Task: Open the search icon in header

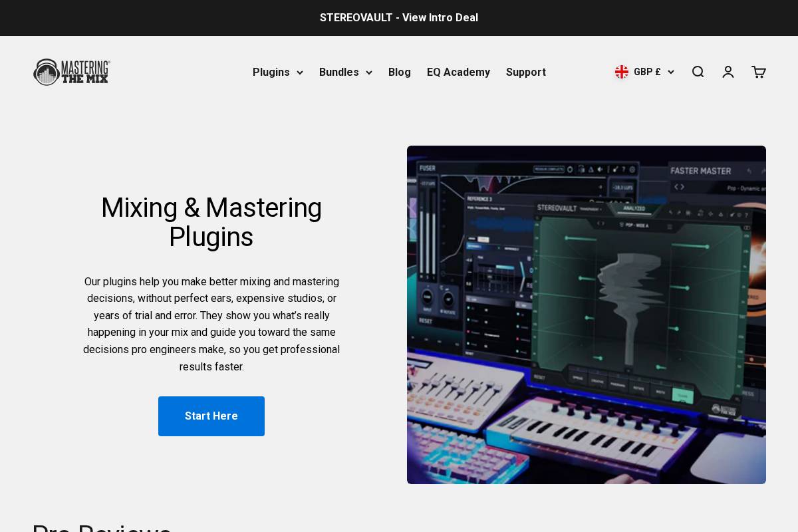Action: click(698, 72)
